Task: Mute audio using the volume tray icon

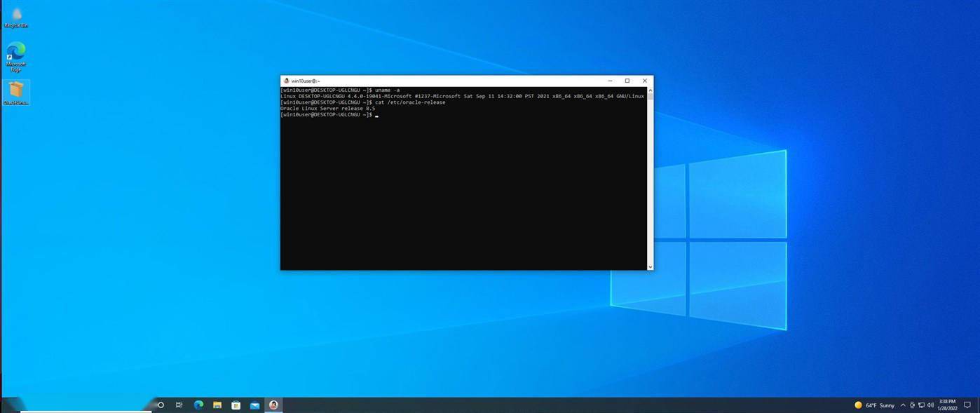Action: (x=930, y=405)
